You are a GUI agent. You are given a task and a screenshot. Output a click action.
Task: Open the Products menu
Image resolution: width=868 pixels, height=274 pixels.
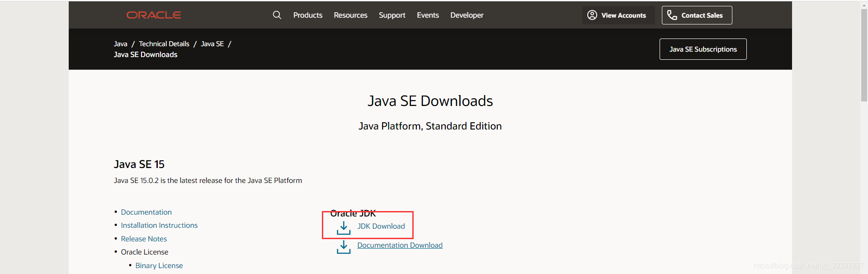pos(308,15)
